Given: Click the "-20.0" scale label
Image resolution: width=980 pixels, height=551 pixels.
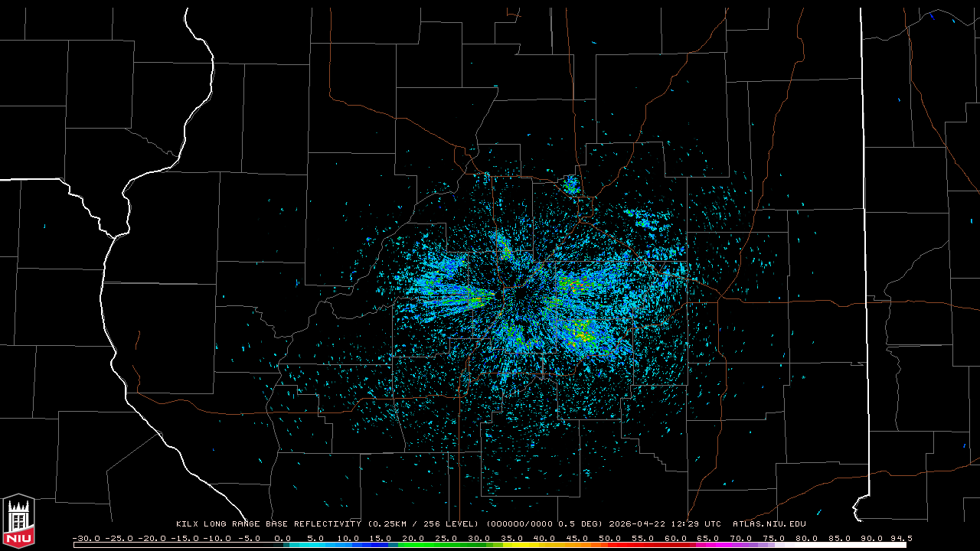Looking at the screenshot, I should click(x=151, y=538).
